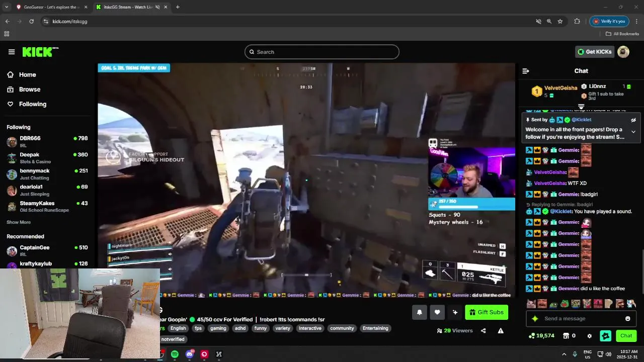Reload the page
644x362 pixels.
pos(31,22)
